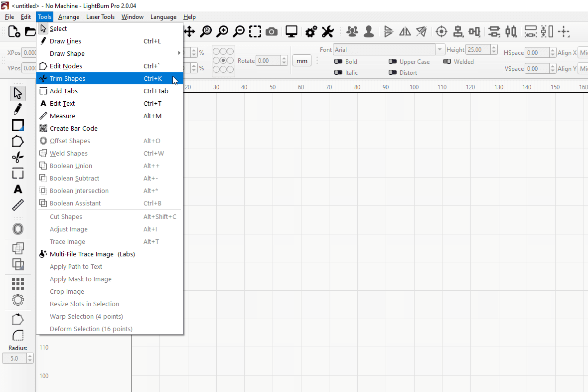Open the Help menu
This screenshot has height=392, width=588.
coord(189,17)
